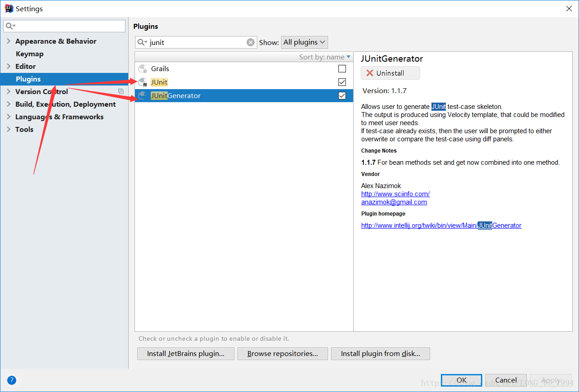Confirm with the OK button

coord(462,380)
